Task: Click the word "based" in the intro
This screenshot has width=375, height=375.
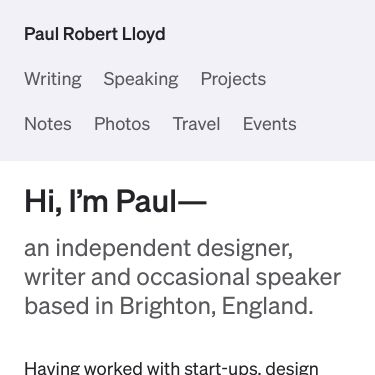Action: point(57,306)
